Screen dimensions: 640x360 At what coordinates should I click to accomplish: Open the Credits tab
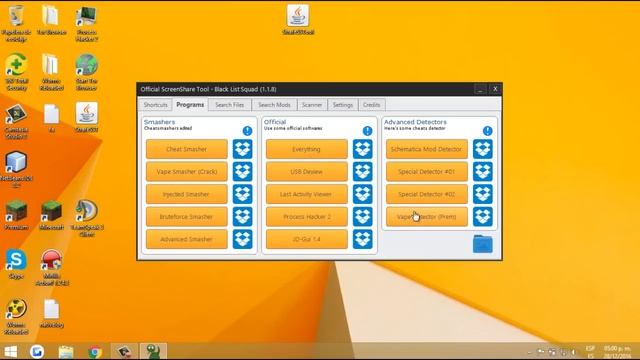tap(371, 105)
